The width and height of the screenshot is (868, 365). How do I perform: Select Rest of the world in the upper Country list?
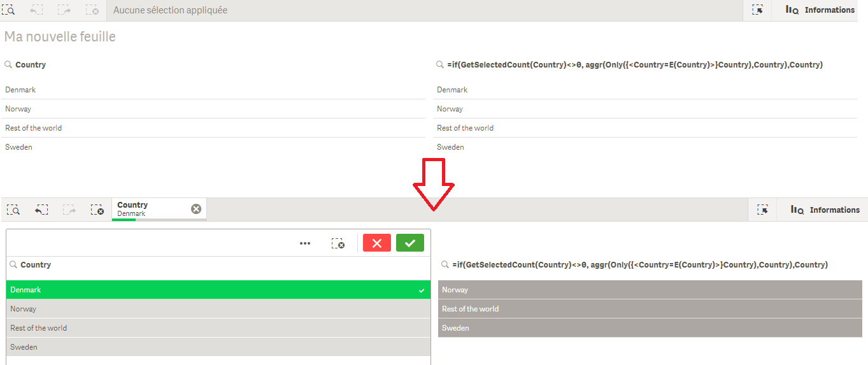(215, 128)
